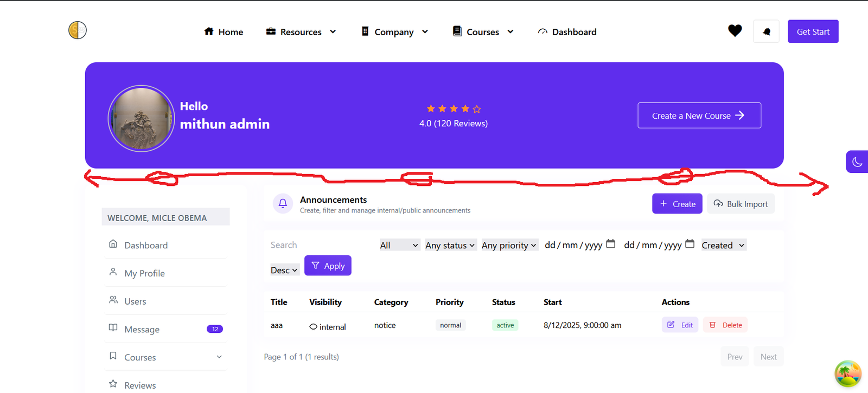
Task: Open the Desc sort order dropdown
Action: (x=284, y=270)
